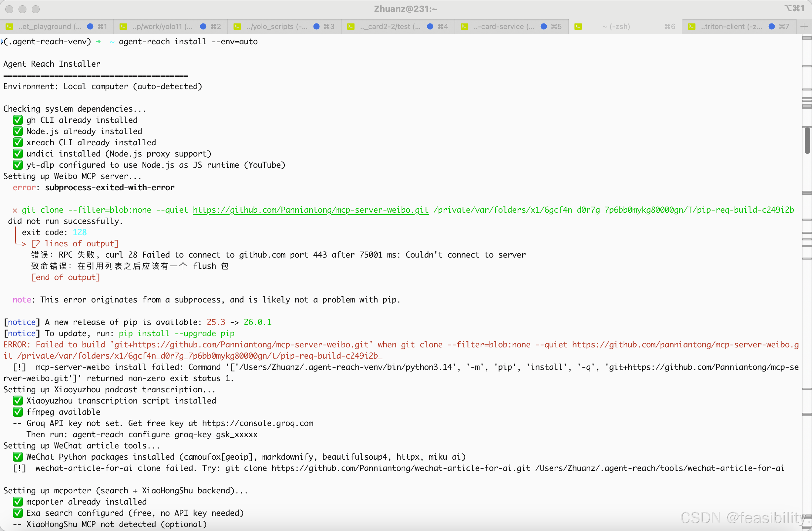Click terminal icon on triton-client tab
Screen dimensions: 812x531
click(691, 27)
